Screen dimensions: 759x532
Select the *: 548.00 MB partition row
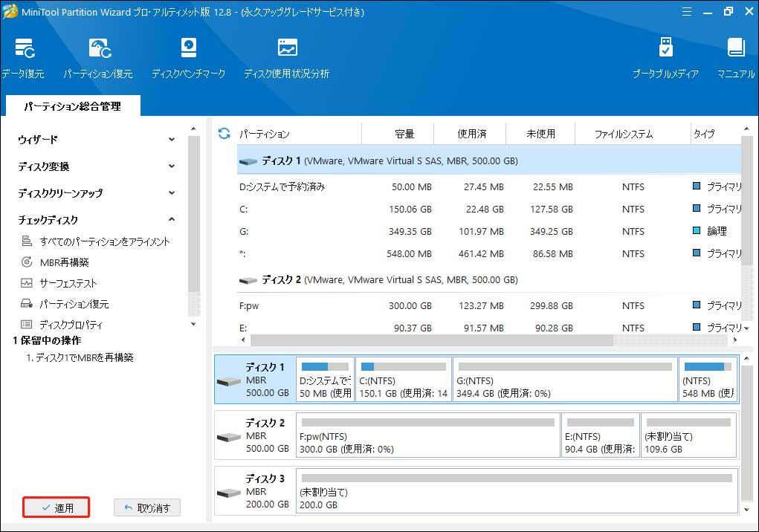point(489,253)
